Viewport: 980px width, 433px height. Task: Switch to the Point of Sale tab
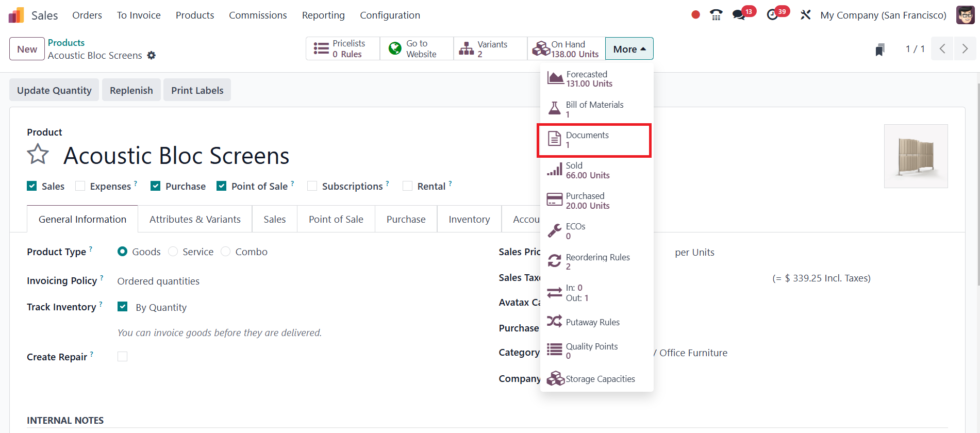(x=336, y=219)
